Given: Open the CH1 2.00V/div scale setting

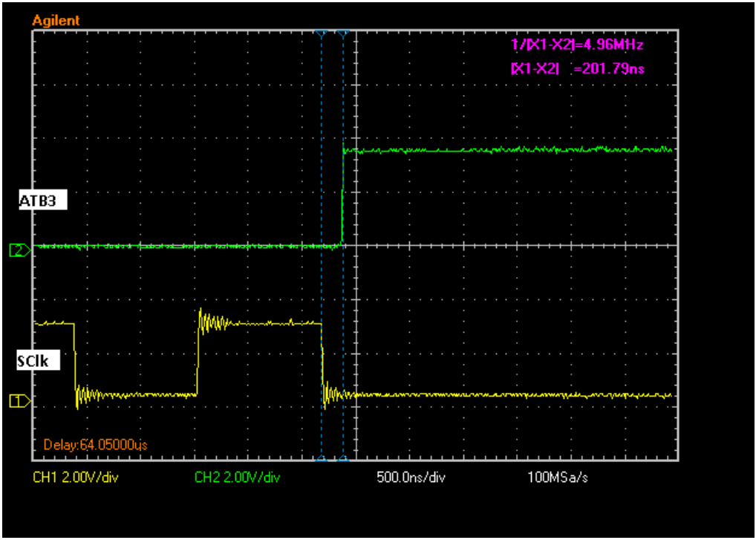Looking at the screenshot, I should point(75,477).
